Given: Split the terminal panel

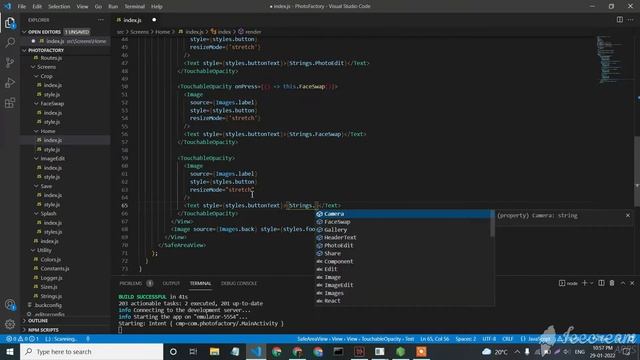Looking at the screenshot, I should pyautogui.click(x=601, y=283).
